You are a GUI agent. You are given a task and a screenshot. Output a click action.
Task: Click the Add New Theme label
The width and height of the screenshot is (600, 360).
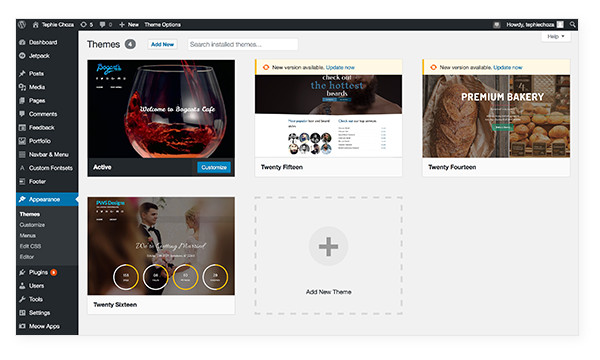(x=328, y=292)
